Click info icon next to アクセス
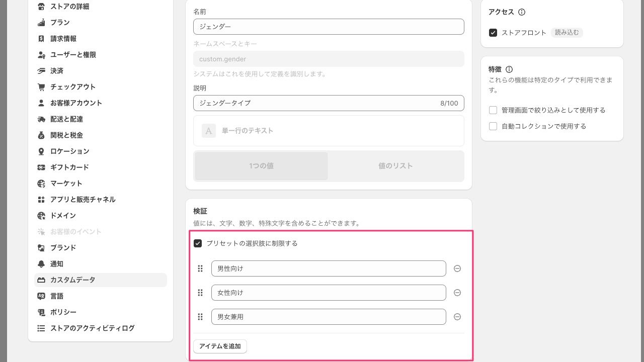Image resolution: width=644 pixels, height=362 pixels. pyautogui.click(x=522, y=12)
